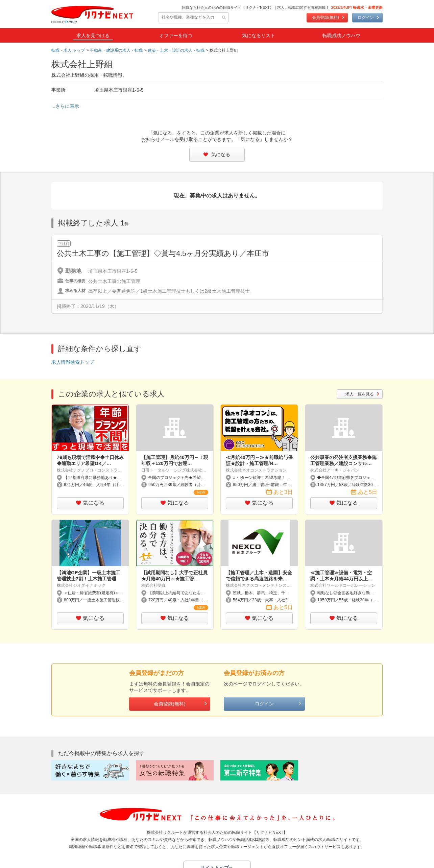Toggle 気になる on ネオコンストラクション card
The width and height of the screenshot is (434, 868).
(x=259, y=503)
